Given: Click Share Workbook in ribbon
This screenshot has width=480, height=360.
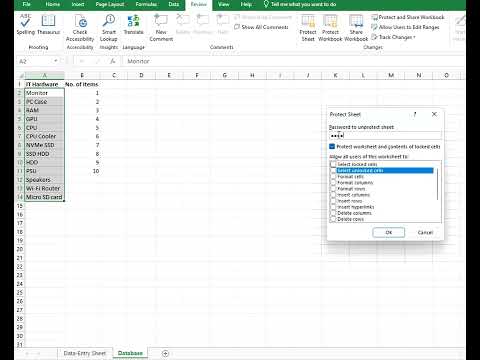Looking at the screenshot, I should (356, 28).
